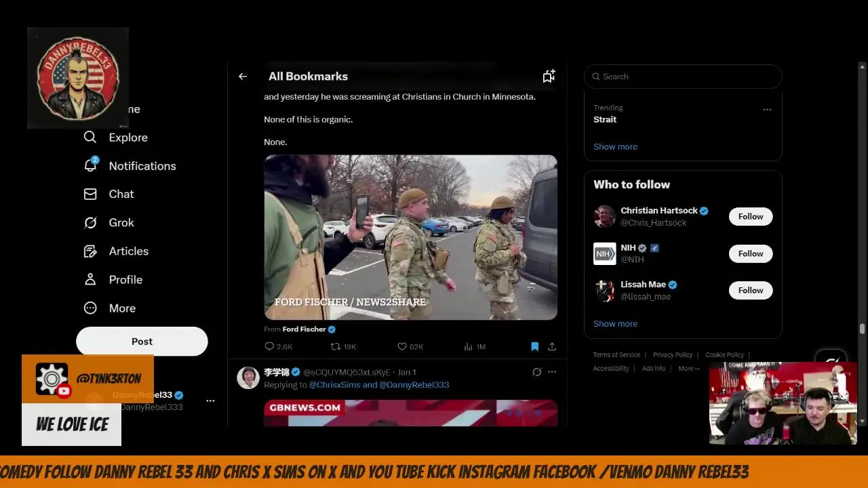Click the add bookmark folder icon

[x=549, y=77]
